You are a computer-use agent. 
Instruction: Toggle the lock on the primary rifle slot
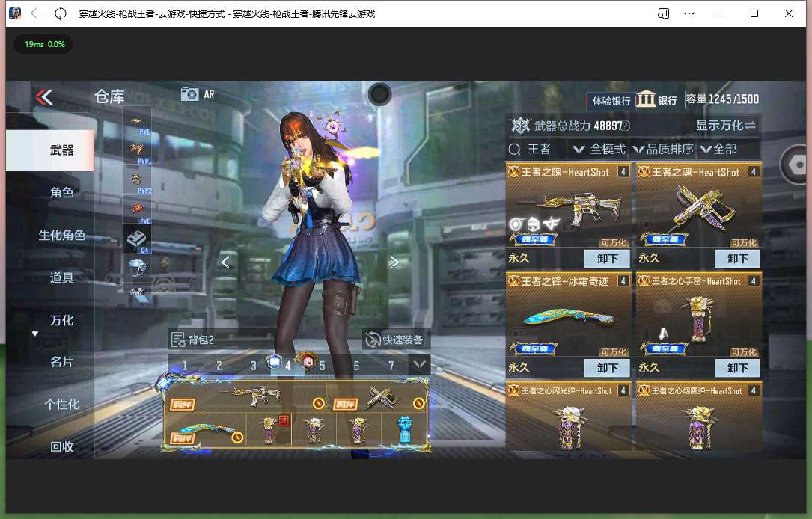tap(319, 403)
